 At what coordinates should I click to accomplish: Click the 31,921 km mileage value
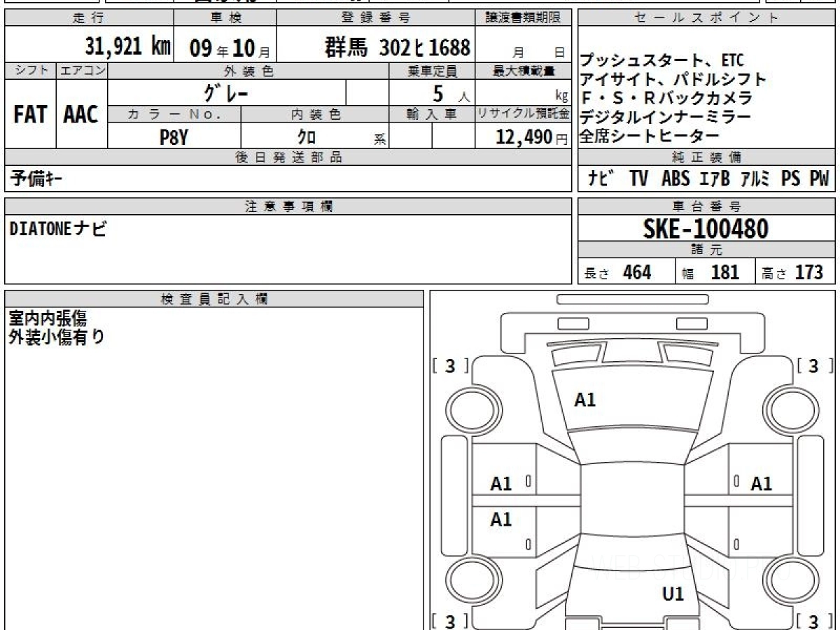(x=128, y=47)
